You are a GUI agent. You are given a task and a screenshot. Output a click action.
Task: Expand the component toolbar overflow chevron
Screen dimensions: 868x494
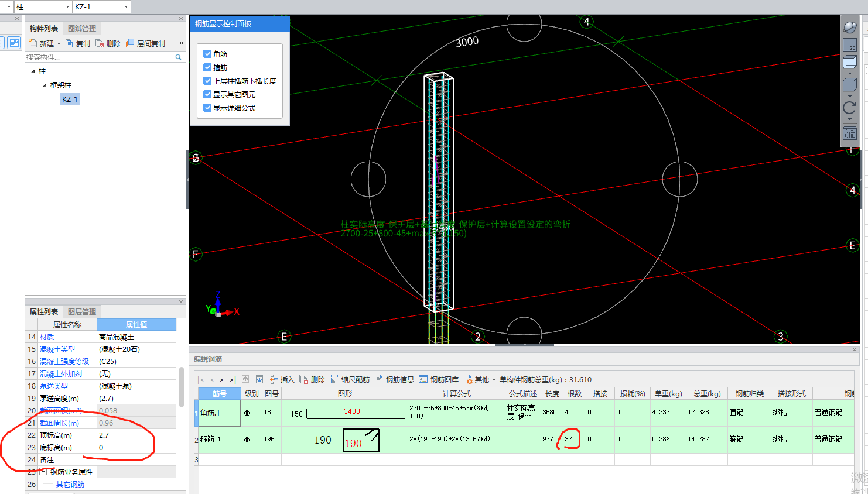[182, 43]
